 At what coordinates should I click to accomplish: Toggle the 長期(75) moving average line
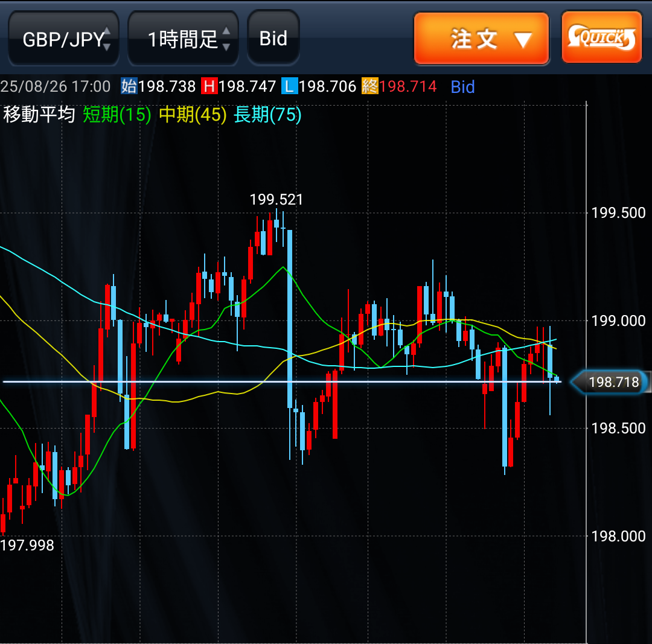point(267,115)
